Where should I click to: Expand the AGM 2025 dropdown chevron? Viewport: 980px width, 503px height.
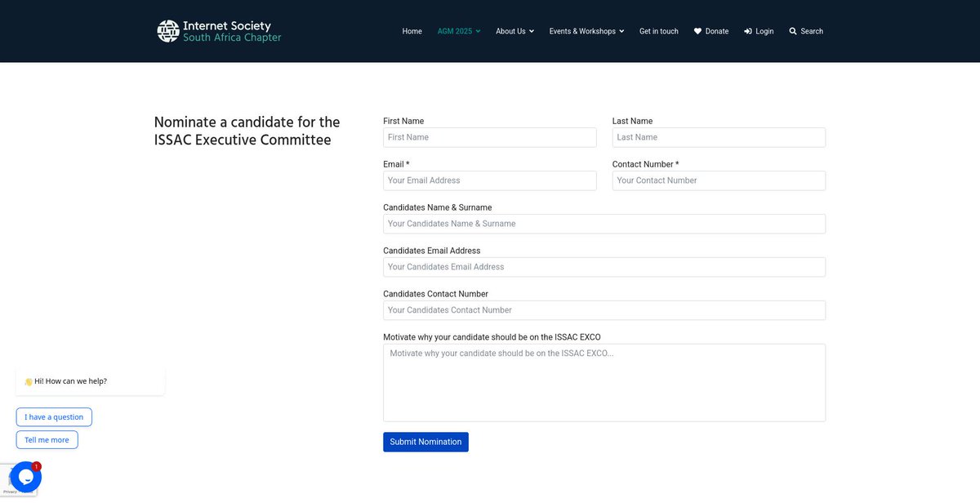478,31
